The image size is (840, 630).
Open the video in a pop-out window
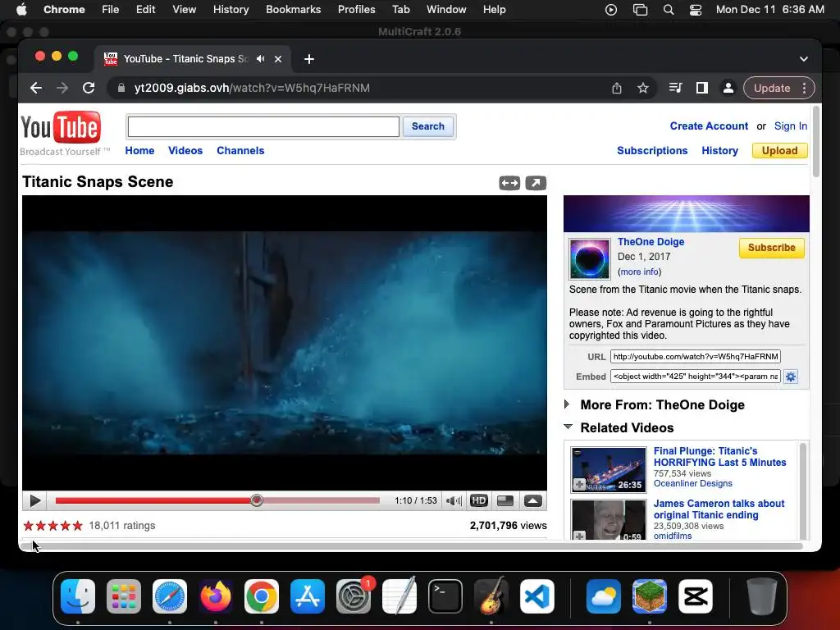[x=536, y=183]
